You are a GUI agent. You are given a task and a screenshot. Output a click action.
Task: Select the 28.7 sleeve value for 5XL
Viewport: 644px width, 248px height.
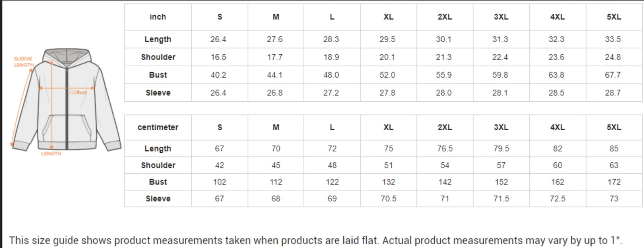point(613,93)
